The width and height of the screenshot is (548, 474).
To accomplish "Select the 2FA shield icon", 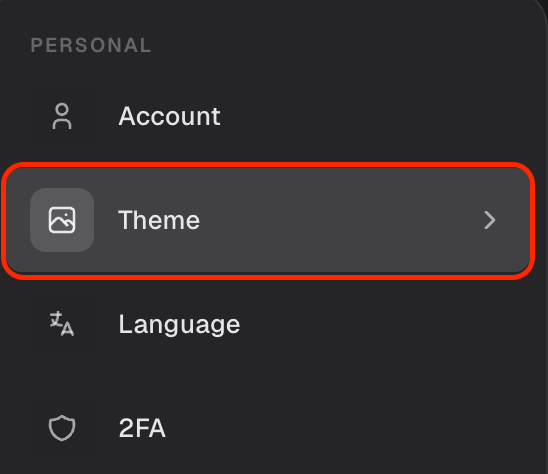I will (62, 428).
